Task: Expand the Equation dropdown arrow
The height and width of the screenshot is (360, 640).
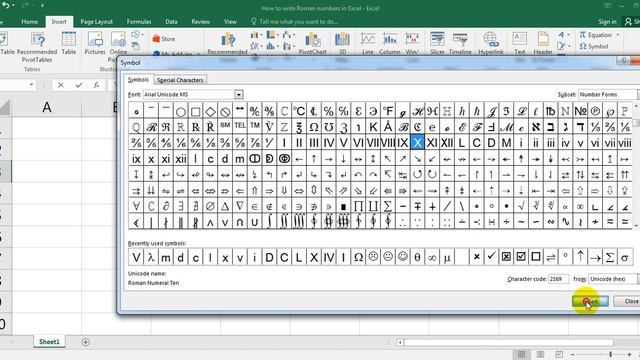Action: [x=618, y=35]
